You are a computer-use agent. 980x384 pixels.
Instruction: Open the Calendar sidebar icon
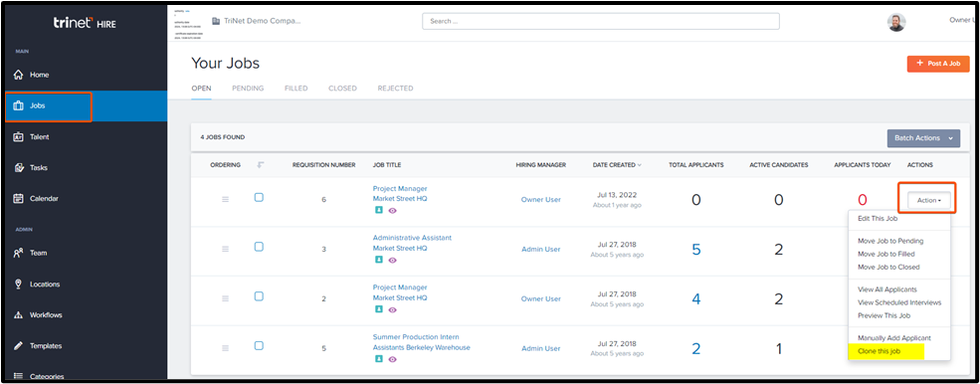18,199
